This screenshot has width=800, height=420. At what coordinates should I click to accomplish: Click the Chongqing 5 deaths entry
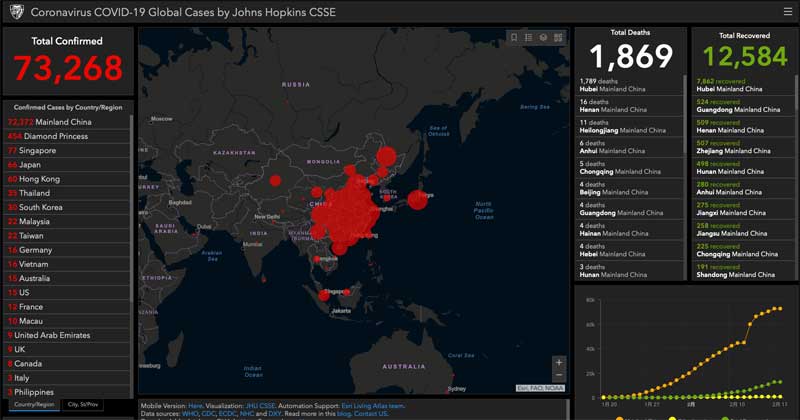click(x=629, y=168)
